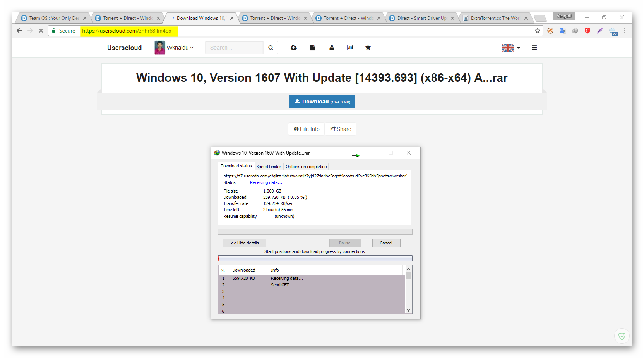
Task: Open the bar chart statistics icon
Action: (350, 48)
